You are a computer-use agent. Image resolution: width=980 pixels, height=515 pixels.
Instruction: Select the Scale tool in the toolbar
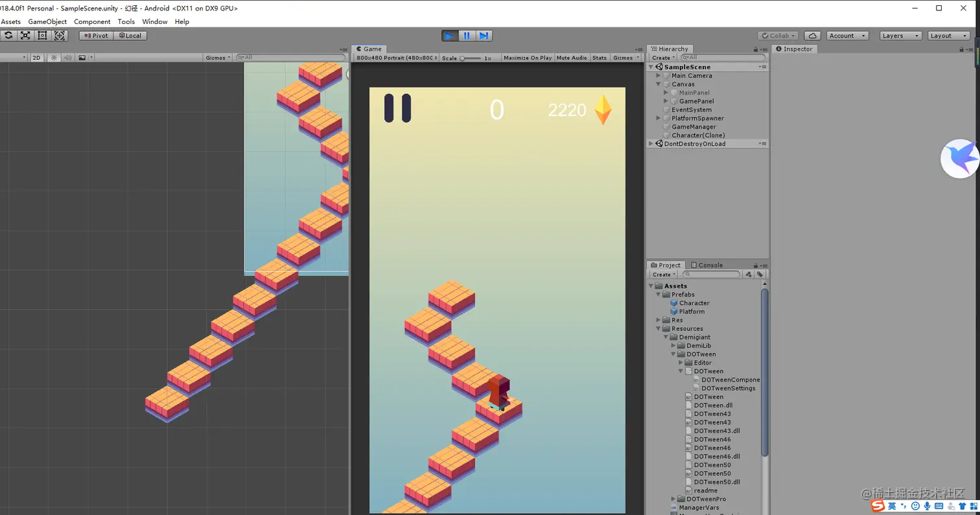click(x=25, y=36)
